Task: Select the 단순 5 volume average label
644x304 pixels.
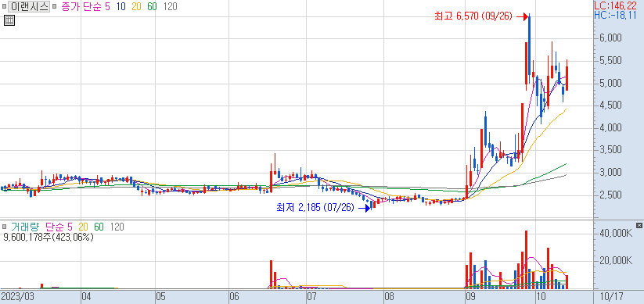Action: [59, 227]
